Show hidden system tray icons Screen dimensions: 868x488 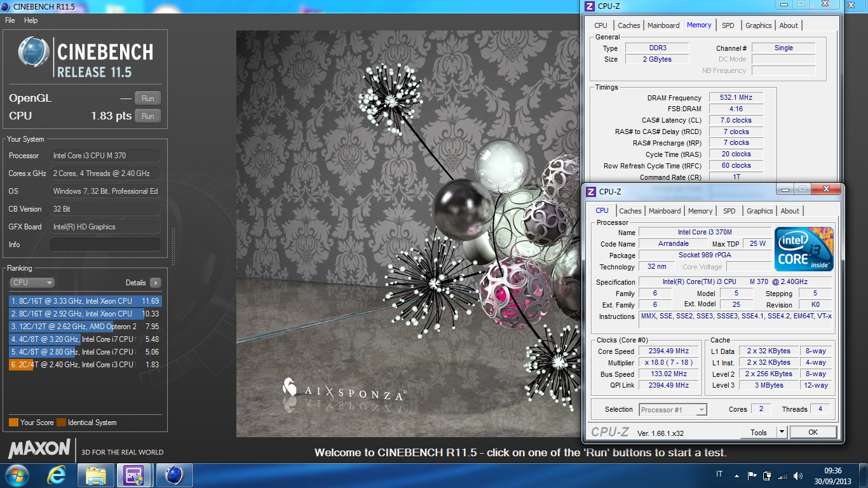736,475
